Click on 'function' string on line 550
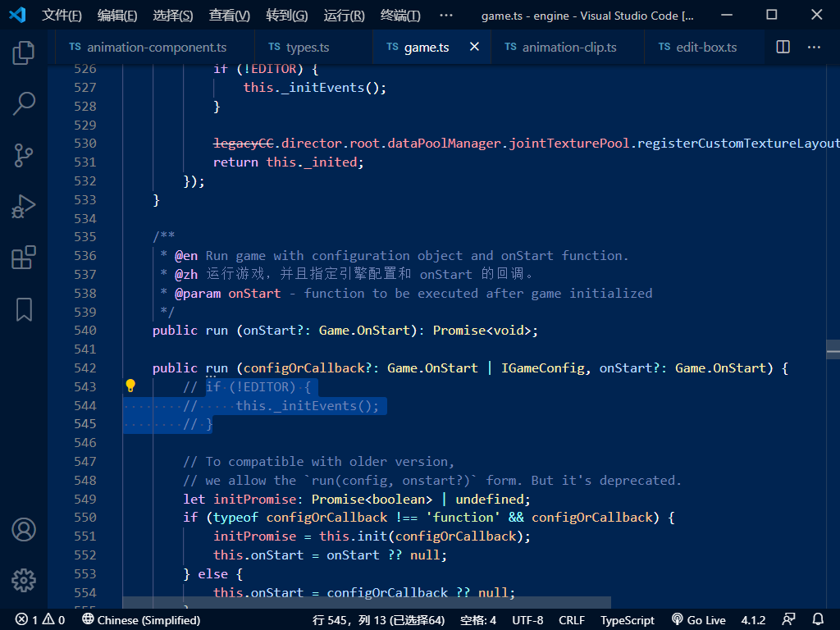 [x=463, y=518]
